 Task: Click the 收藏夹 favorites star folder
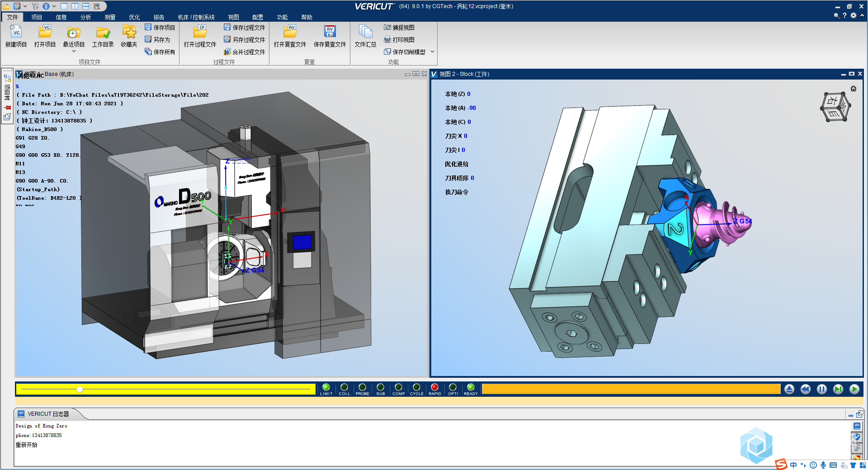129,32
